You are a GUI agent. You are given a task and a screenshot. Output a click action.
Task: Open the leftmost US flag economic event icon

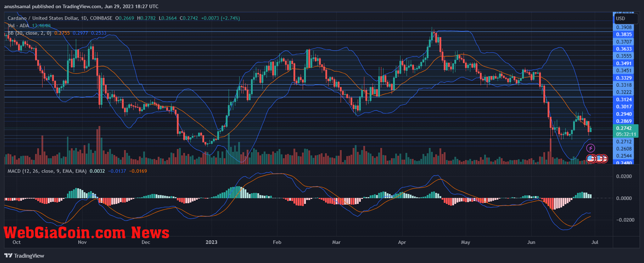(591, 159)
